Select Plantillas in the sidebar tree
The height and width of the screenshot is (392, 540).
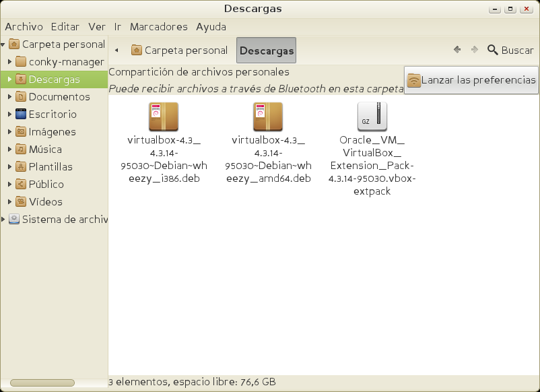pos(50,167)
